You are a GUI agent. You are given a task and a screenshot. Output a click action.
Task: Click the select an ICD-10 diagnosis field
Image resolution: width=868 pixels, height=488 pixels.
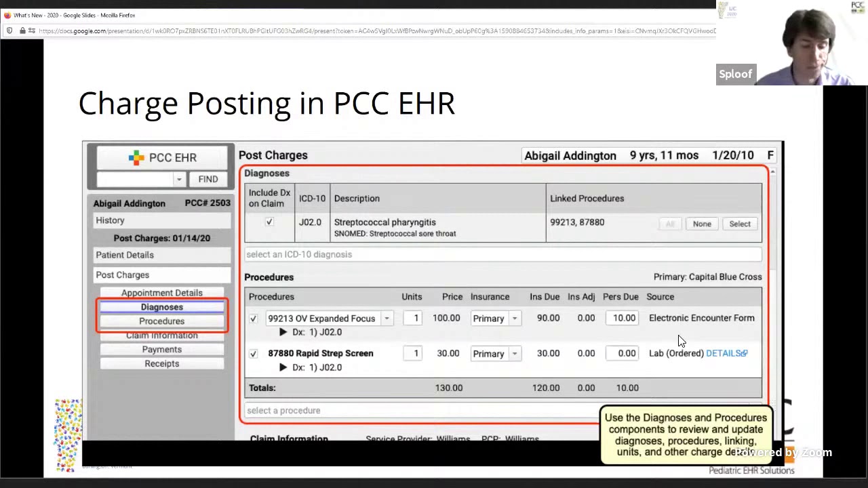502,254
